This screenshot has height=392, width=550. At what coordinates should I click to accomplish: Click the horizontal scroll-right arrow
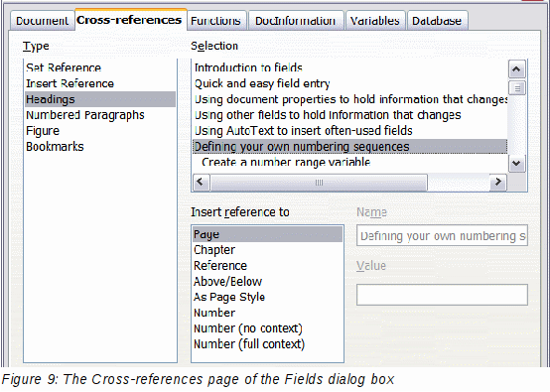(498, 183)
